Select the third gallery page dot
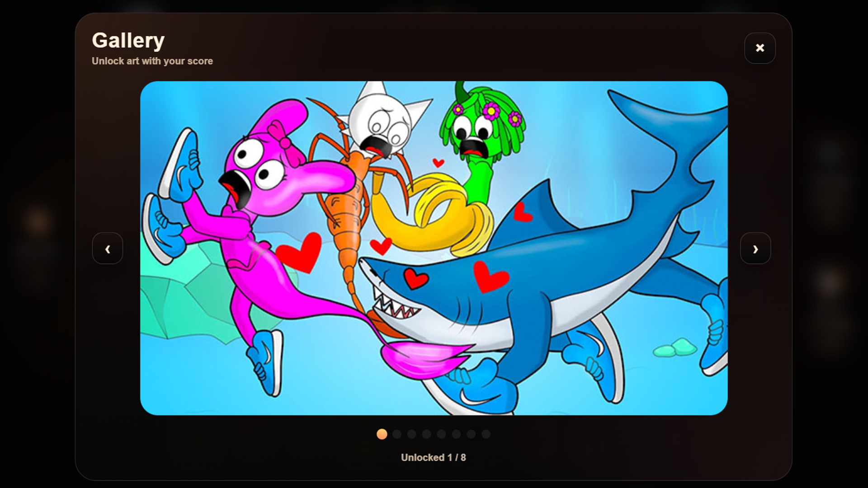 [412, 434]
